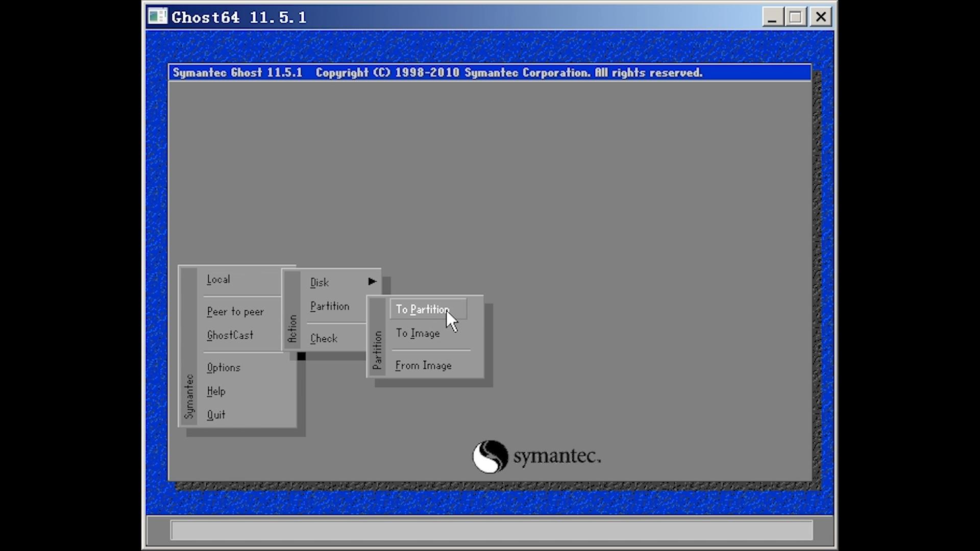Select To Partition option
980x551 pixels.
pyautogui.click(x=422, y=309)
